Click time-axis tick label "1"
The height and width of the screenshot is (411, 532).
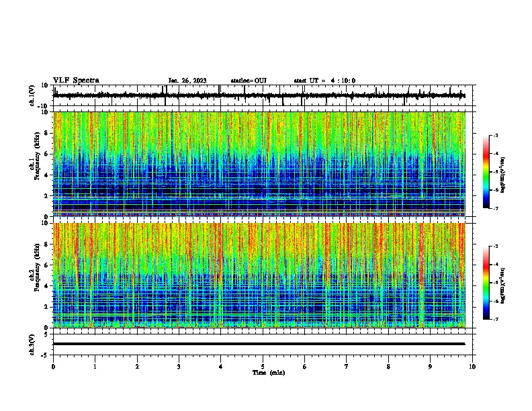click(95, 367)
